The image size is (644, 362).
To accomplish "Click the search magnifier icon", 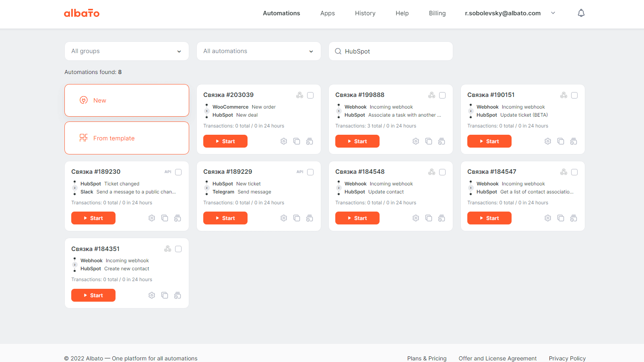I will click(338, 51).
